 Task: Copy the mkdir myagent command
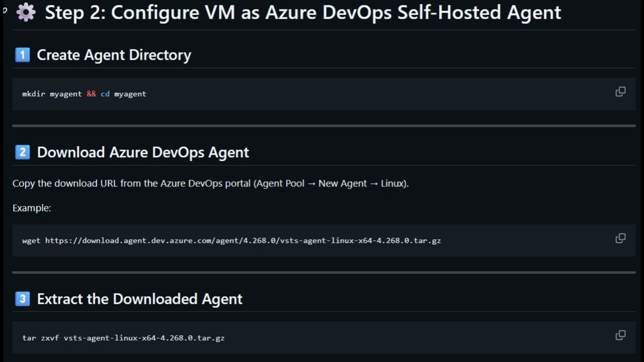tap(620, 92)
